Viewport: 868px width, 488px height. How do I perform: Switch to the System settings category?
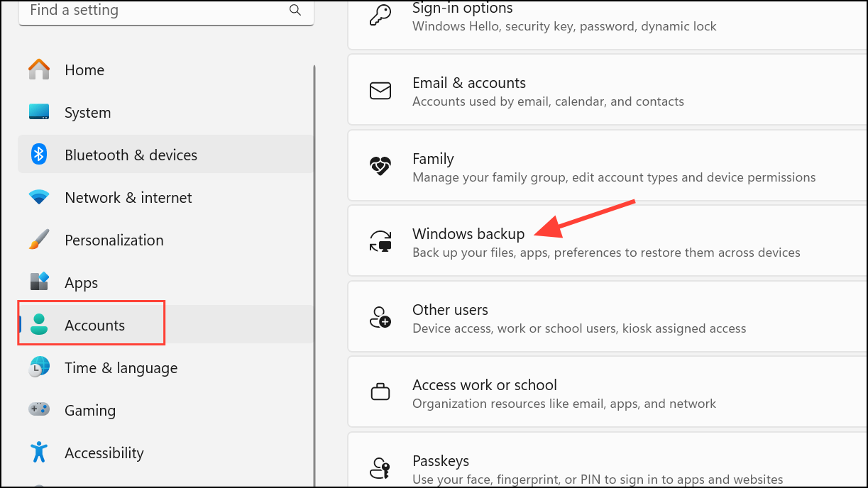pyautogui.click(x=87, y=112)
